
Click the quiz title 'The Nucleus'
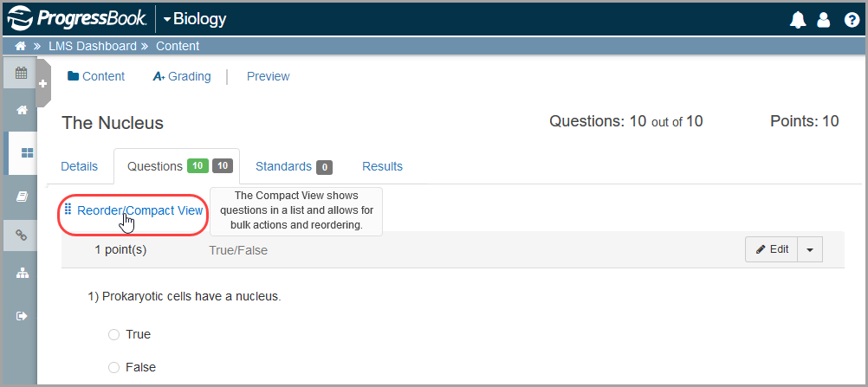coord(113,122)
